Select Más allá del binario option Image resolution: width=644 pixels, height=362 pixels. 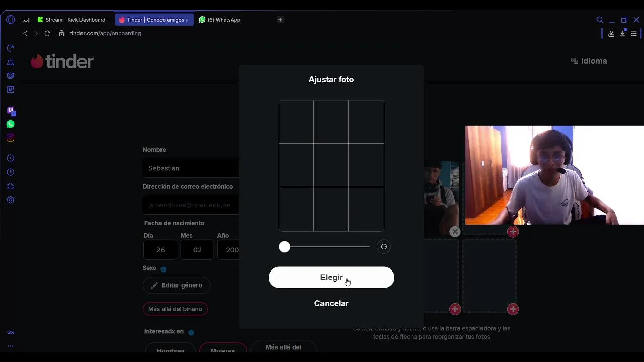tap(175, 309)
